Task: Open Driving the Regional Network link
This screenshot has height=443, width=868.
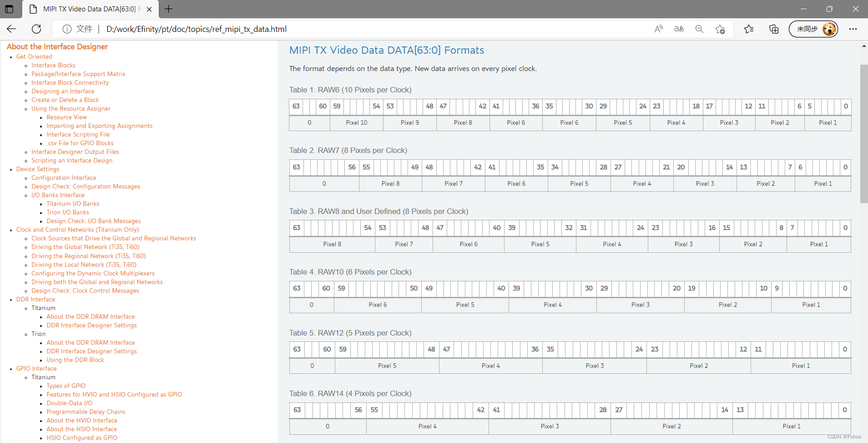Action: (x=89, y=256)
